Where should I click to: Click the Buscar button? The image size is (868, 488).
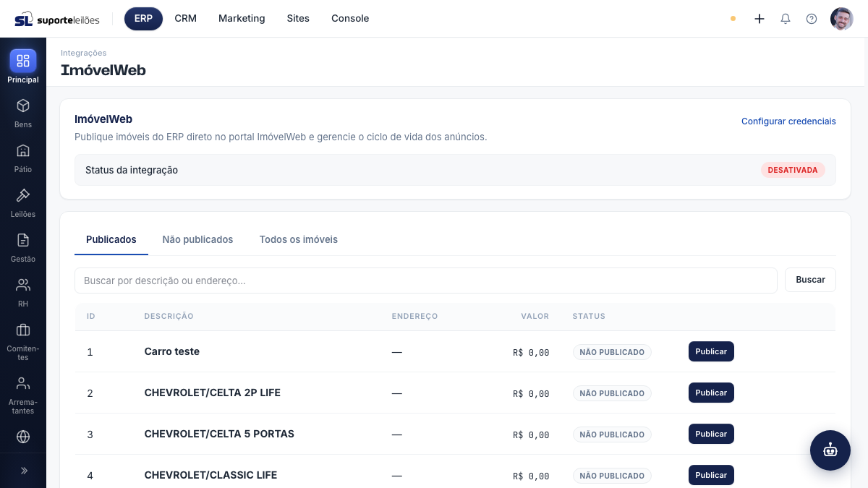click(x=810, y=280)
